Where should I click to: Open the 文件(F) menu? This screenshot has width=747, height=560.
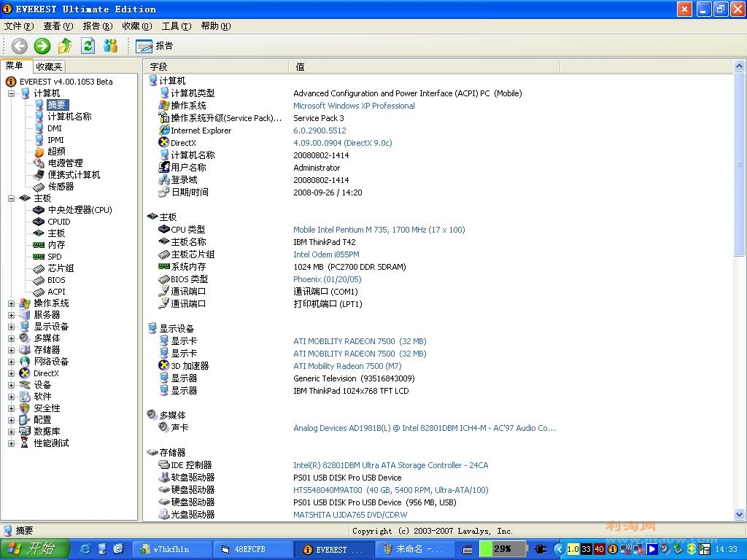pos(19,26)
